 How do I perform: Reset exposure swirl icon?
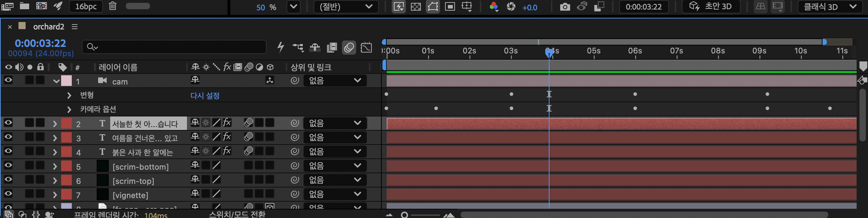coord(511,7)
